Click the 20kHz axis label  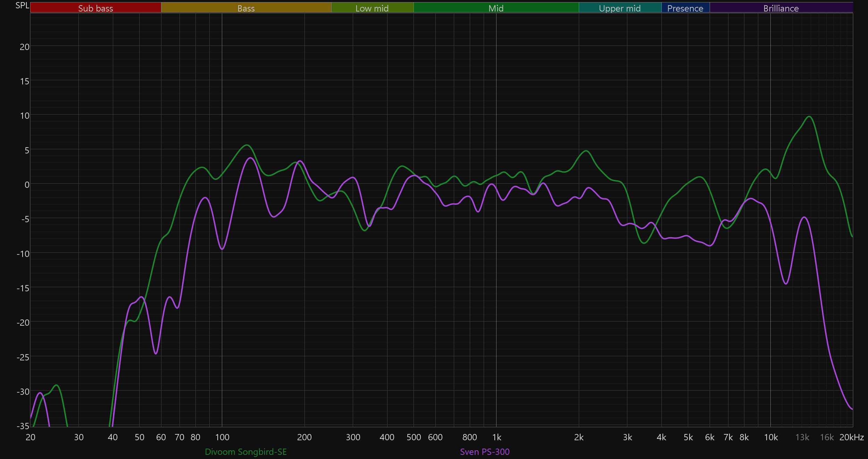pyautogui.click(x=851, y=437)
